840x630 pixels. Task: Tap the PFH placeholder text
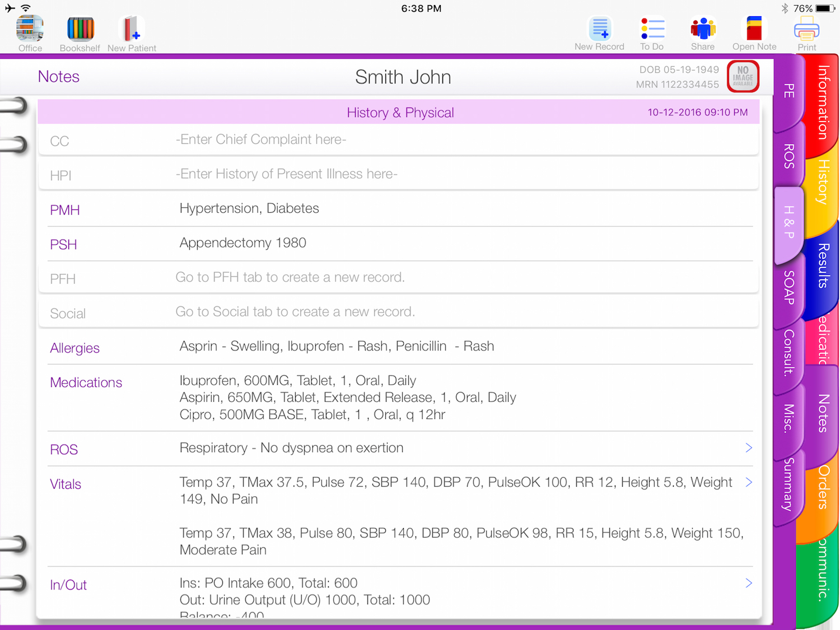[x=290, y=277]
